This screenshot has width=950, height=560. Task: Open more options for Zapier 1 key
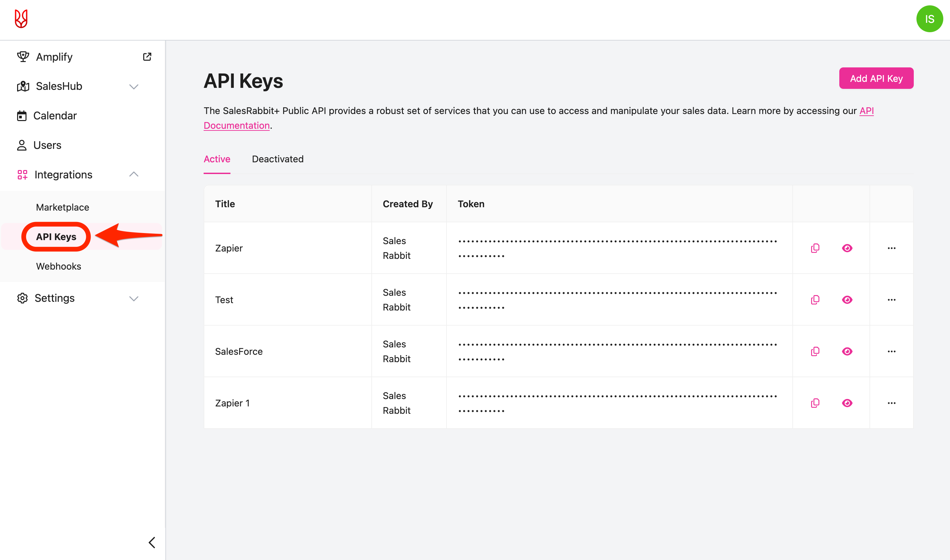point(892,403)
